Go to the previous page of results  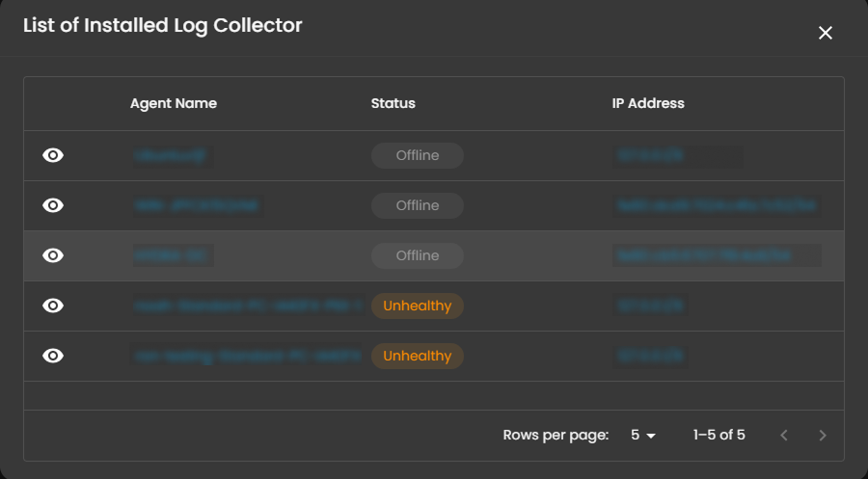click(x=784, y=435)
